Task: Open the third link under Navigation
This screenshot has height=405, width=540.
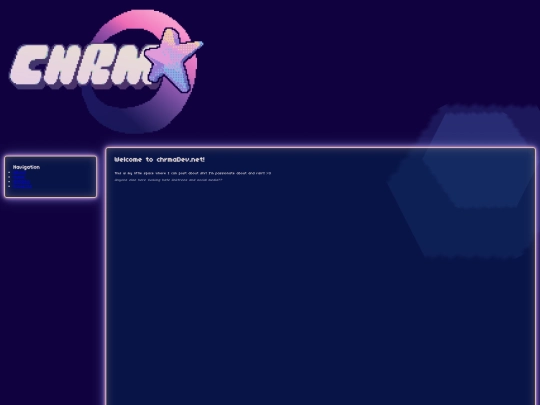Action: pos(21,181)
